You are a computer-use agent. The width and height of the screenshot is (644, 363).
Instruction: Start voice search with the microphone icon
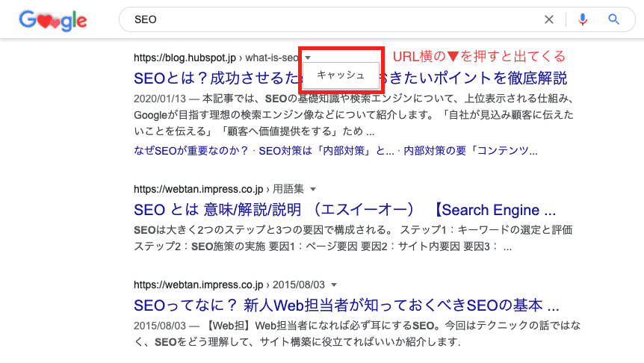[x=583, y=19]
